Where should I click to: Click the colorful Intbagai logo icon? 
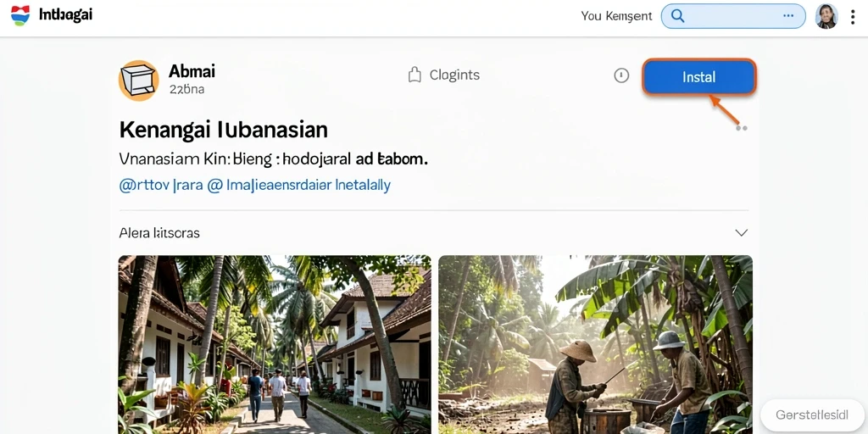pos(20,15)
